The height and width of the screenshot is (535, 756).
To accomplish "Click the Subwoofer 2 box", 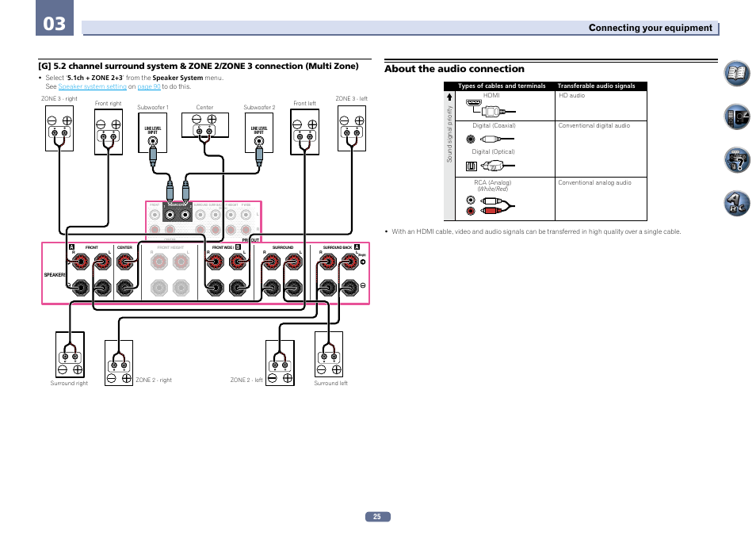I will [x=259, y=132].
